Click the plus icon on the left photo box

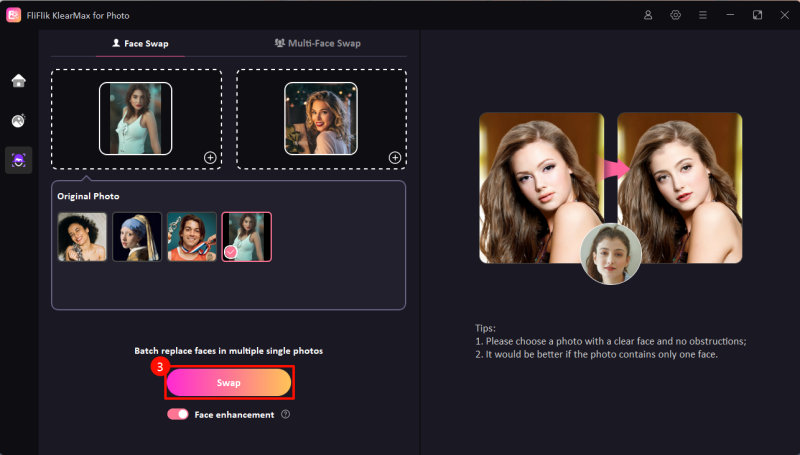(210, 157)
